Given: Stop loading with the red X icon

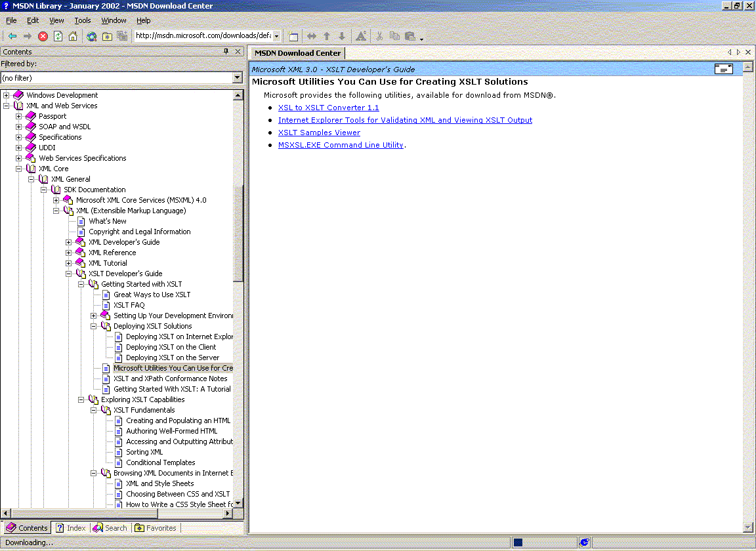Looking at the screenshot, I should click(x=43, y=36).
